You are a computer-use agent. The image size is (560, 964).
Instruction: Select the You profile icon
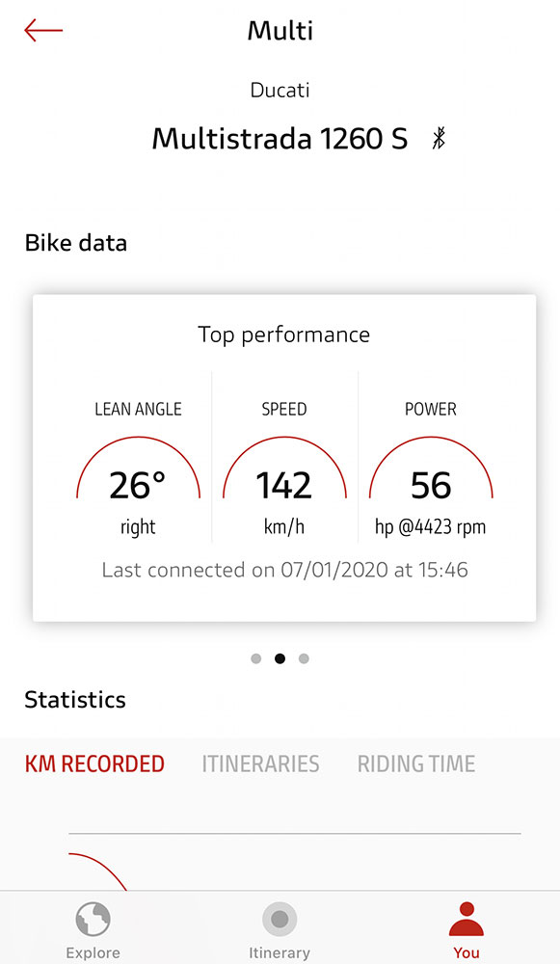tap(467, 919)
